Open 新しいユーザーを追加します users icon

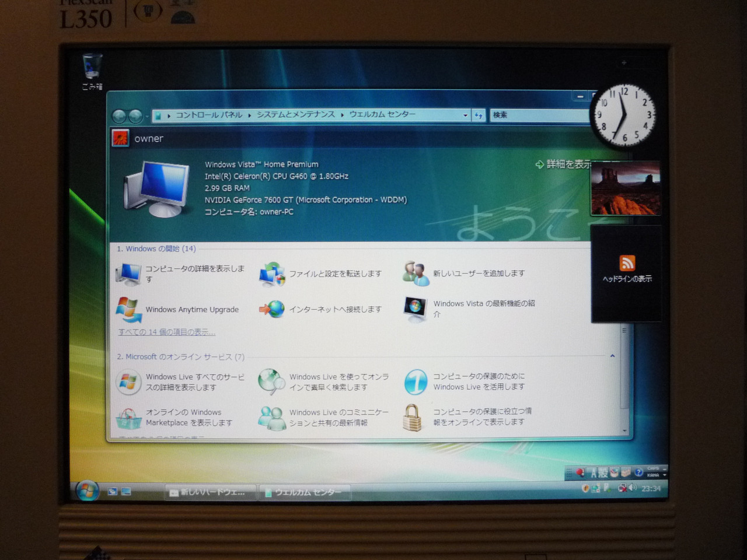[416, 274]
